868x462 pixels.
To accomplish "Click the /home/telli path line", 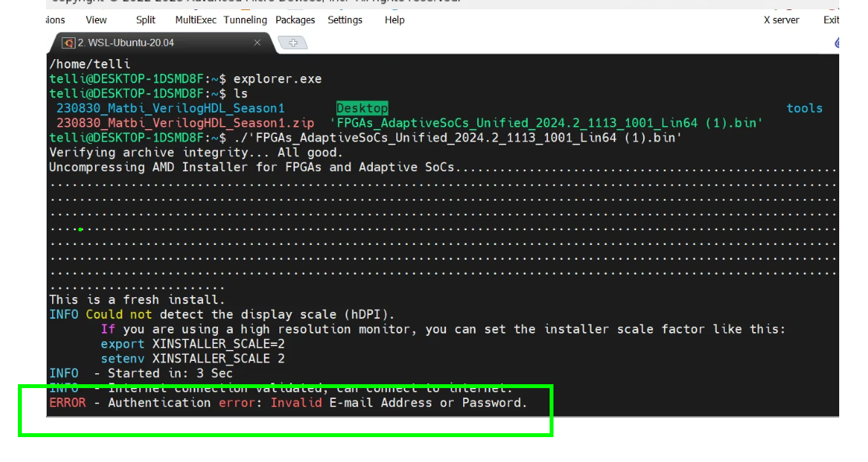I will pos(90,65).
